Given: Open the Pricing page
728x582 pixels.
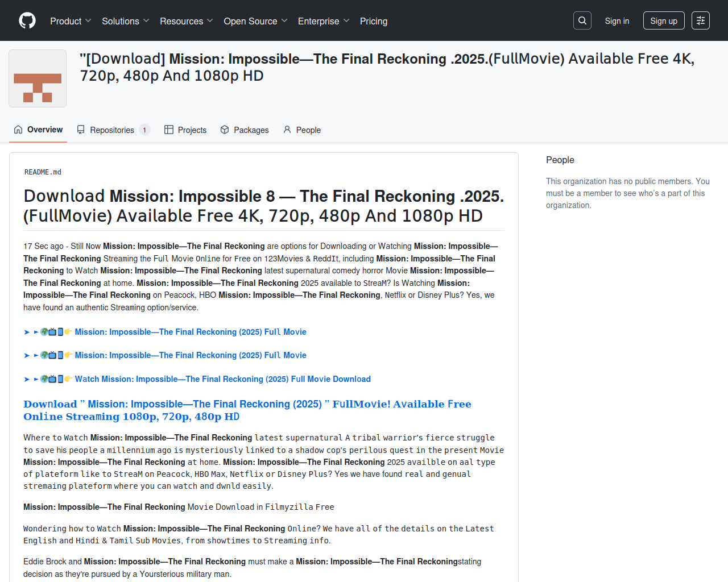Looking at the screenshot, I should [x=374, y=21].
